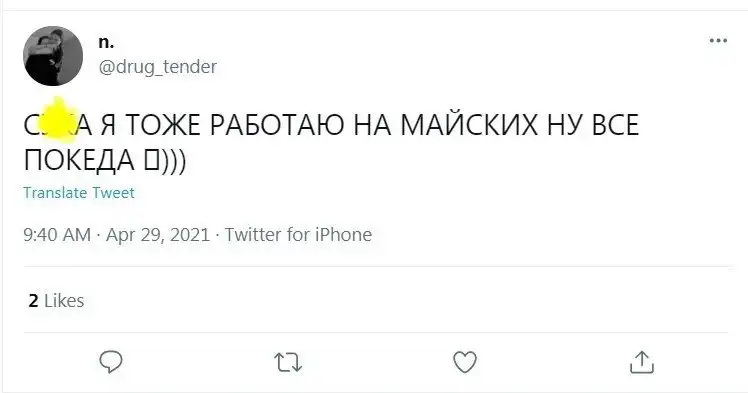Open the round profile avatar picture
The height and width of the screenshot is (393, 748).
click(x=53, y=56)
